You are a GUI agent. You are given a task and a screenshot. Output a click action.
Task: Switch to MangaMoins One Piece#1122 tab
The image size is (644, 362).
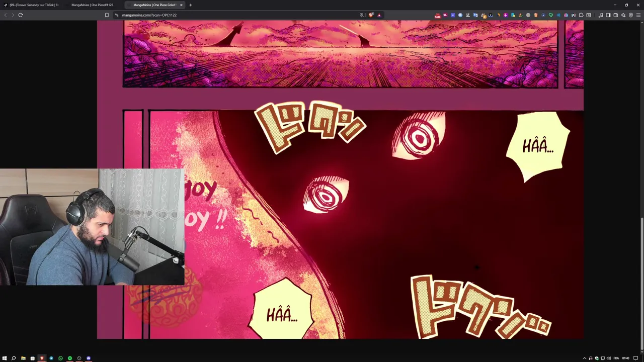click(x=92, y=5)
